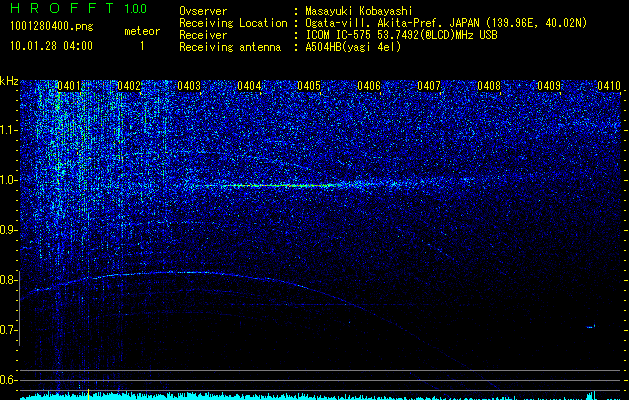Click the 0404 time marker

point(249,86)
